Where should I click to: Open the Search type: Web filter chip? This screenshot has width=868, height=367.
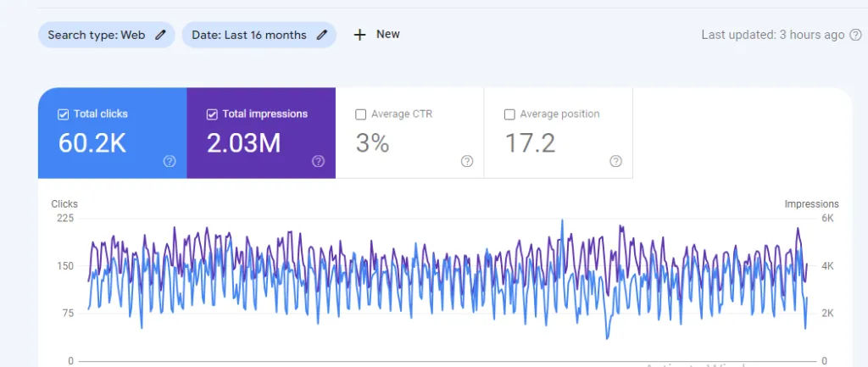pyautogui.click(x=106, y=35)
